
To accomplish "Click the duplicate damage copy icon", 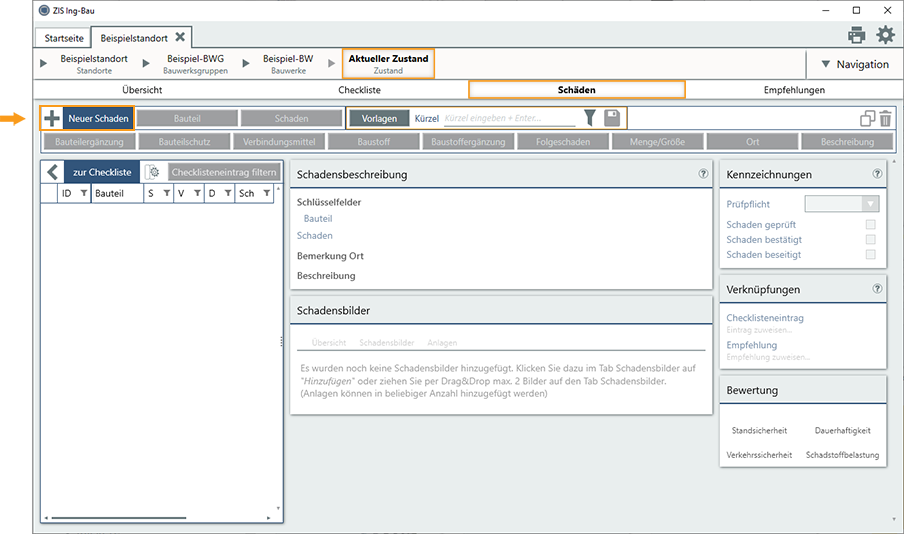I will click(x=867, y=118).
